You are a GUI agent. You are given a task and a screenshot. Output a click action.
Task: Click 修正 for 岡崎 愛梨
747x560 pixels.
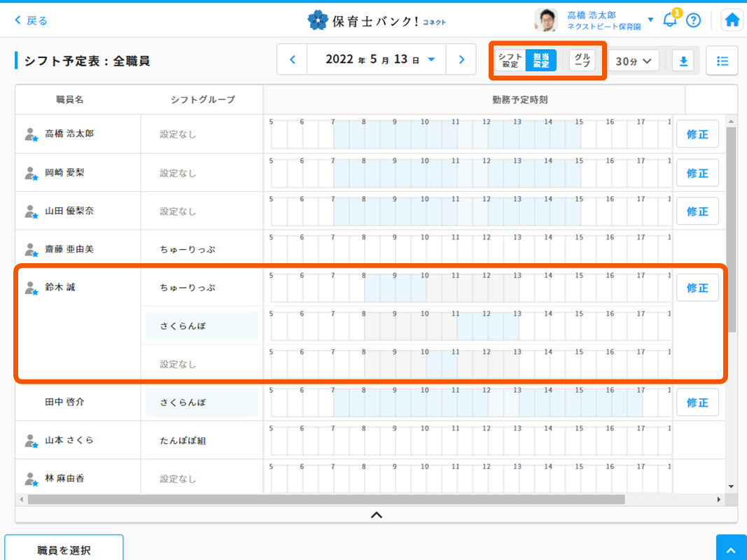[x=697, y=173]
